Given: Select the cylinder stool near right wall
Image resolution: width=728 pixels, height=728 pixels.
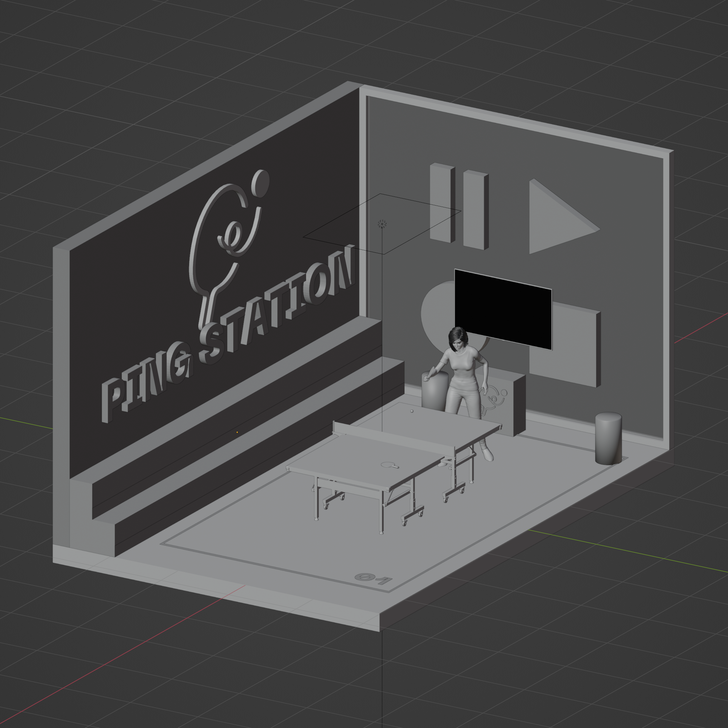Looking at the screenshot, I should click(x=608, y=439).
